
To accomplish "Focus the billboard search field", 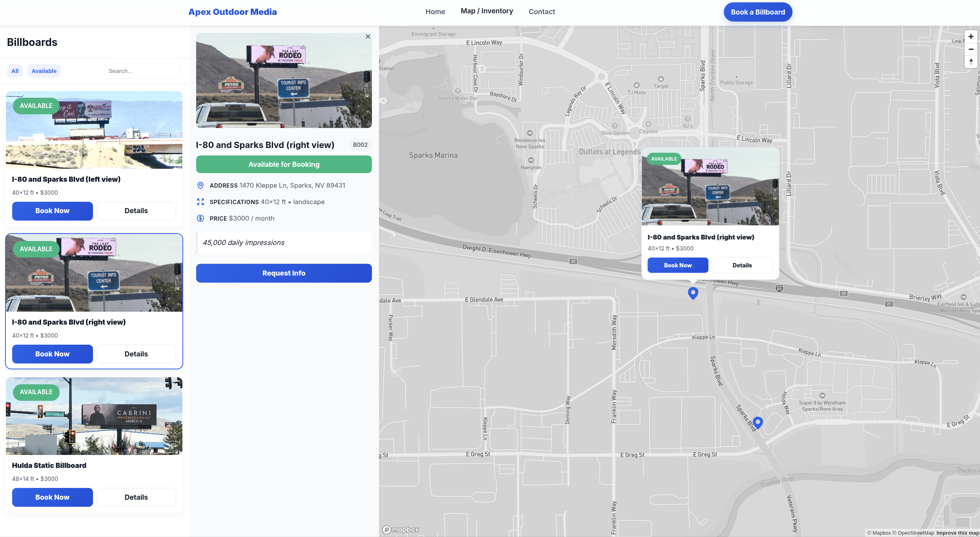I will 143,71.
